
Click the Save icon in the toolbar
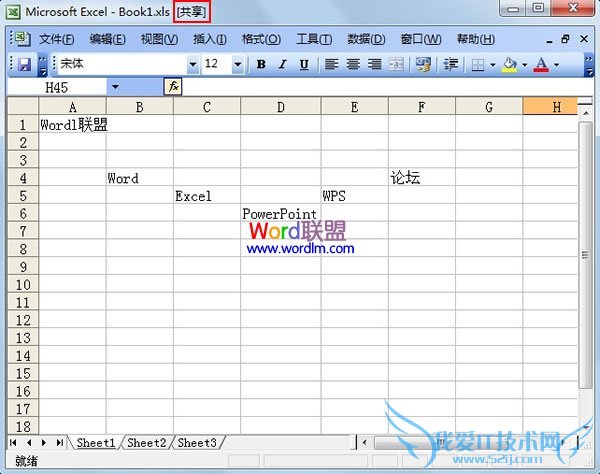click(24, 64)
